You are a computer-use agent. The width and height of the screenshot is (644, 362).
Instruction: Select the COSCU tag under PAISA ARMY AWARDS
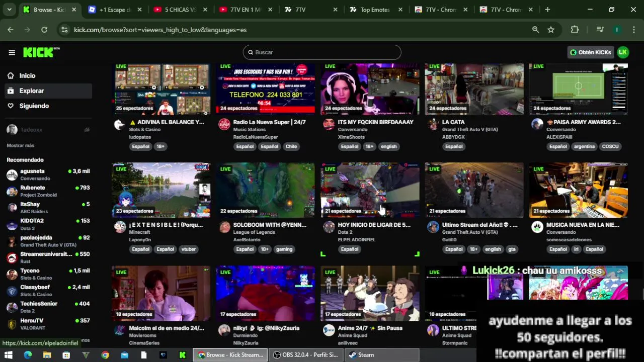[x=610, y=146]
